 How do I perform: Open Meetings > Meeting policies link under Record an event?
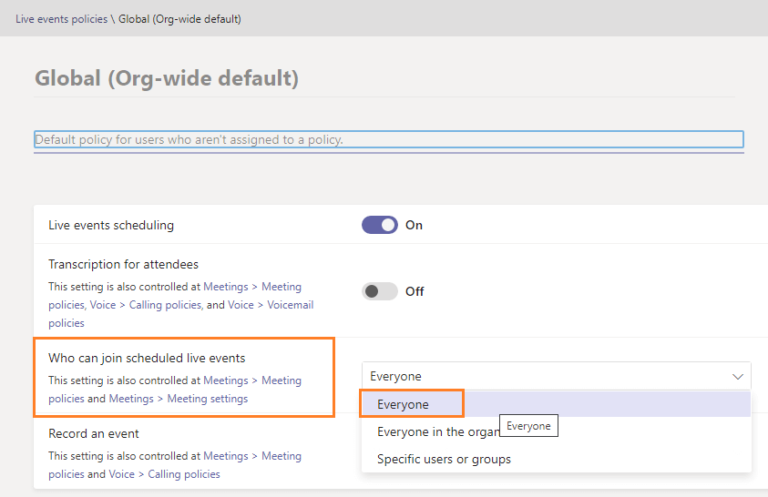(x=252, y=456)
